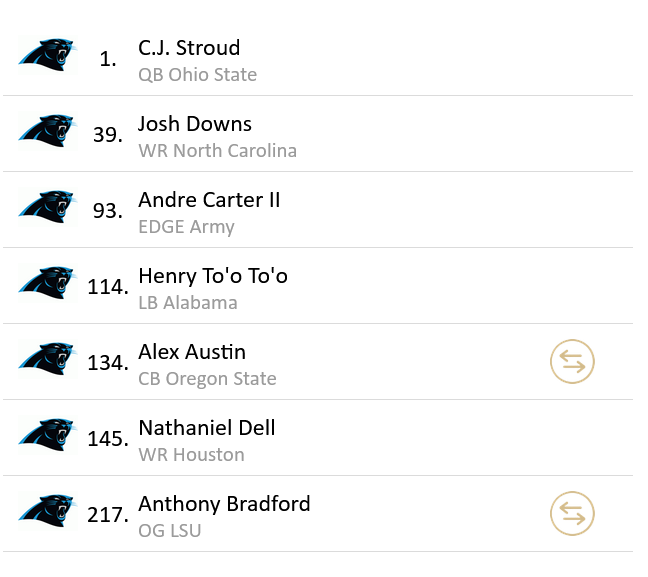Screen dimensions: 648x577
Task: Click the pick number 1. label
Action: coord(109,60)
